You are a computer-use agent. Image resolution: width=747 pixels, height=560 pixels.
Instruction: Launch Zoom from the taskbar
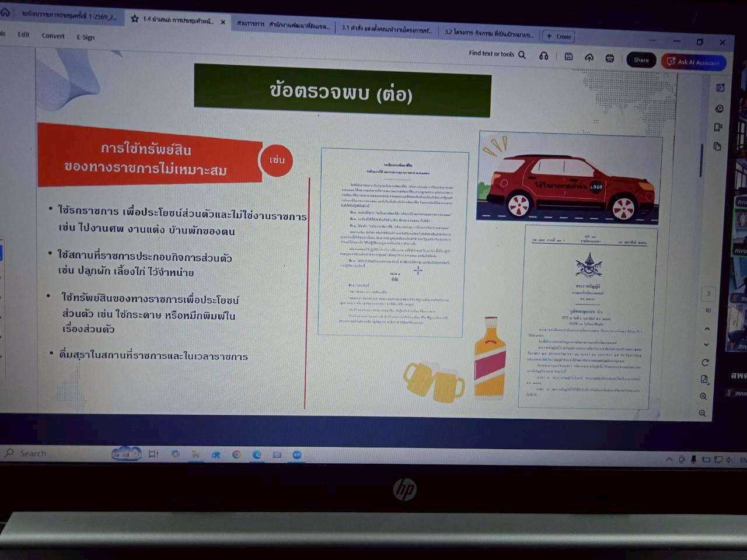[x=298, y=454]
